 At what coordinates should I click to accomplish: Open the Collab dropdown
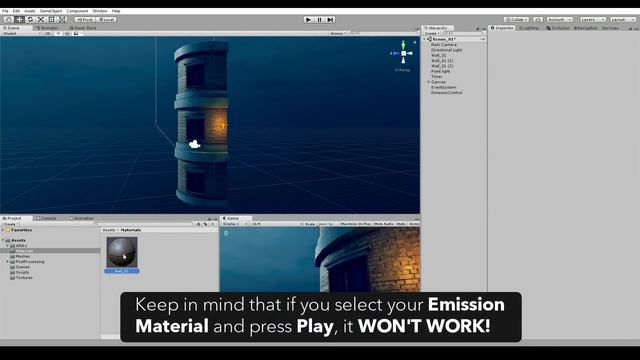pyautogui.click(x=516, y=20)
